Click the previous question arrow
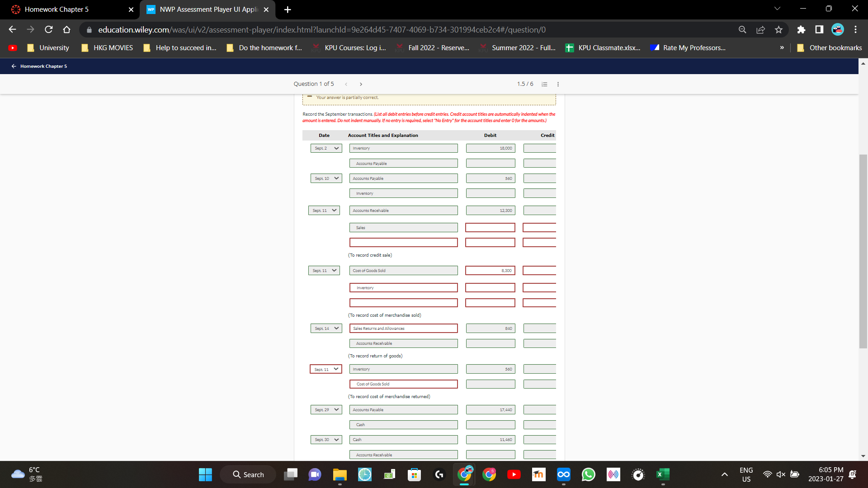 coord(346,84)
